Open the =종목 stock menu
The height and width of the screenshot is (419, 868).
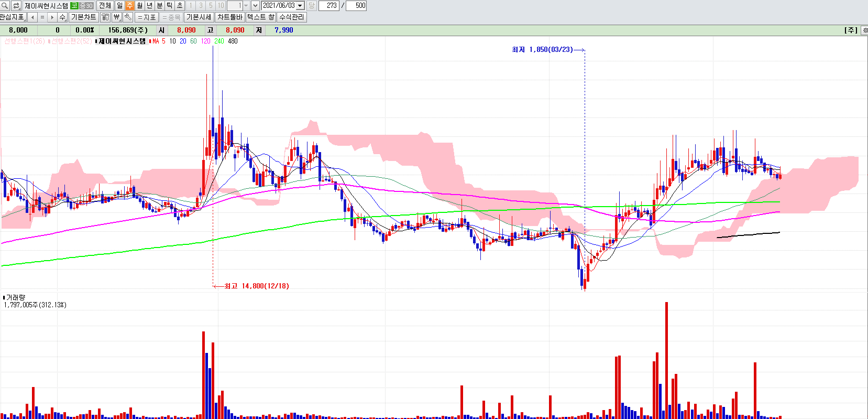(x=171, y=17)
